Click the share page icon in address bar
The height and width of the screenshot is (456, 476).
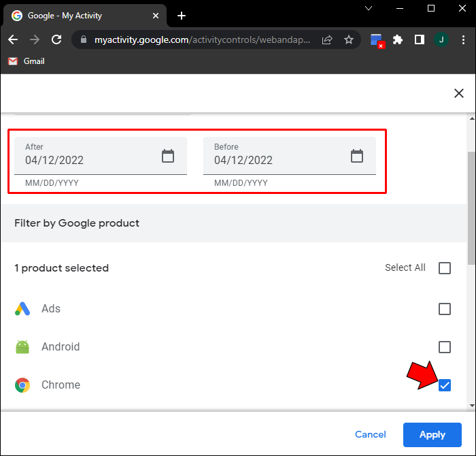327,40
